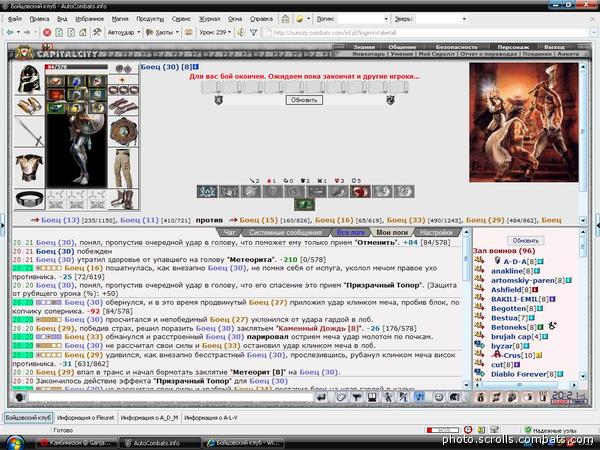This screenshot has width=600, height=450.
Task: Click the red clock icon in status bar
Action: click(468, 430)
